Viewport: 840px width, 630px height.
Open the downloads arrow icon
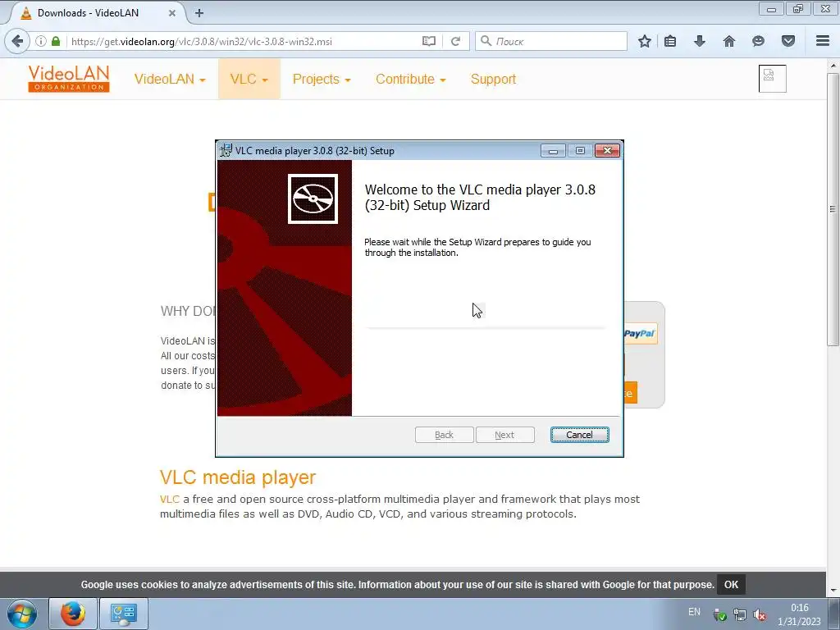point(700,41)
